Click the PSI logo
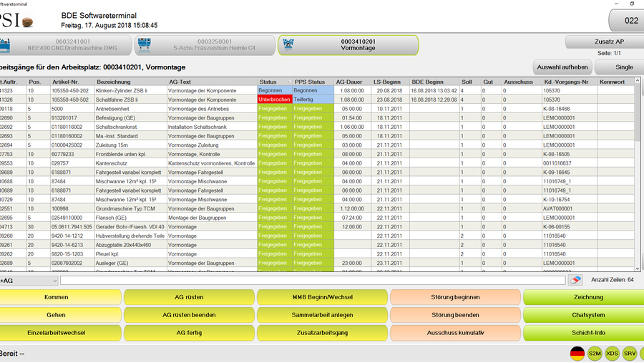Viewport: 644px width, 363px height. (x=16, y=21)
